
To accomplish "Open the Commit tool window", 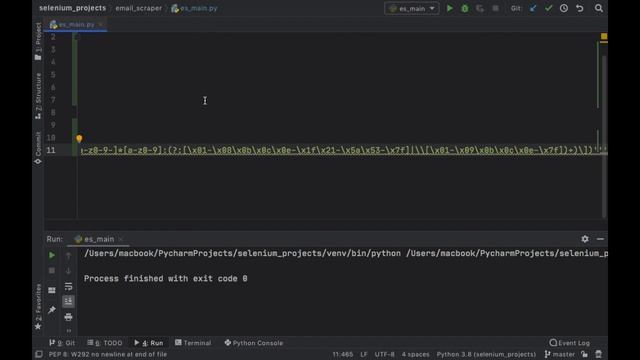I will coord(38,148).
